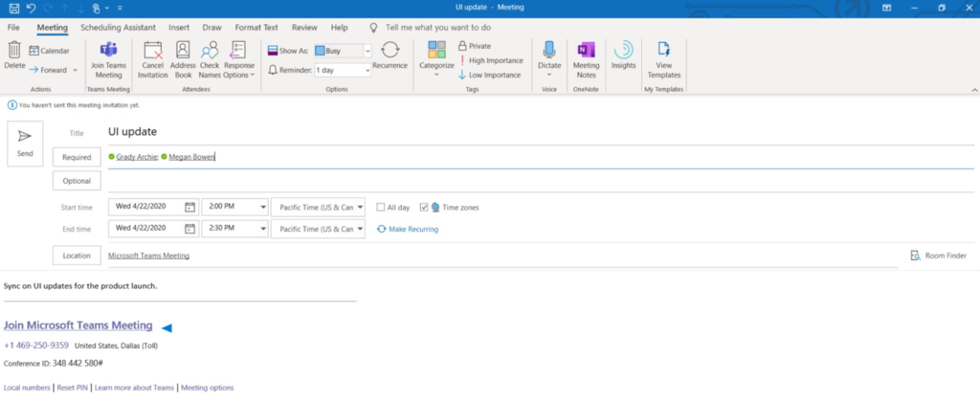
Task: Open the Start time date picker calendar icon
Action: click(190, 208)
